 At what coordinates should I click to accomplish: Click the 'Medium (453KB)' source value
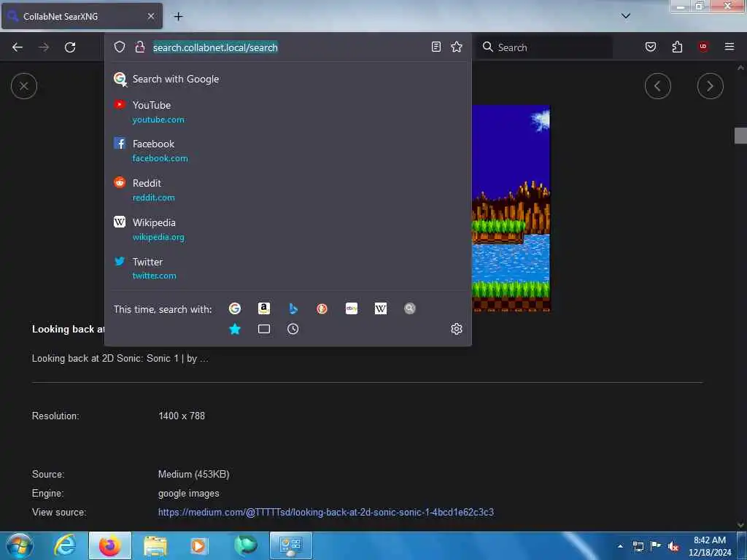click(x=193, y=474)
